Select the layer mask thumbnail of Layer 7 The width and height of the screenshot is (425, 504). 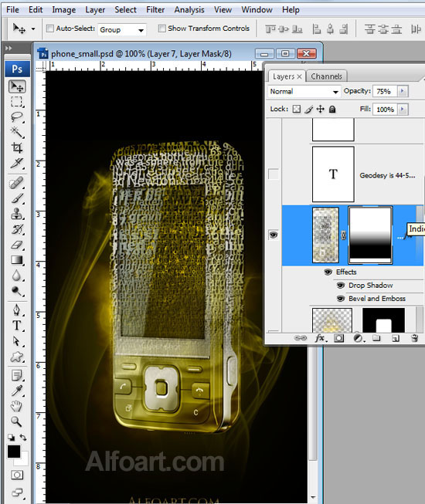click(371, 235)
